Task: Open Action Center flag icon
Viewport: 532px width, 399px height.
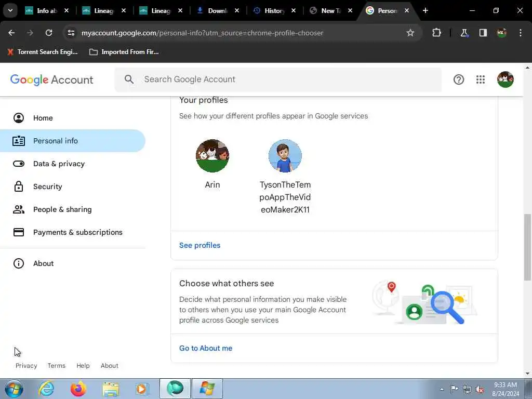Action: click(x=454, y=389)
